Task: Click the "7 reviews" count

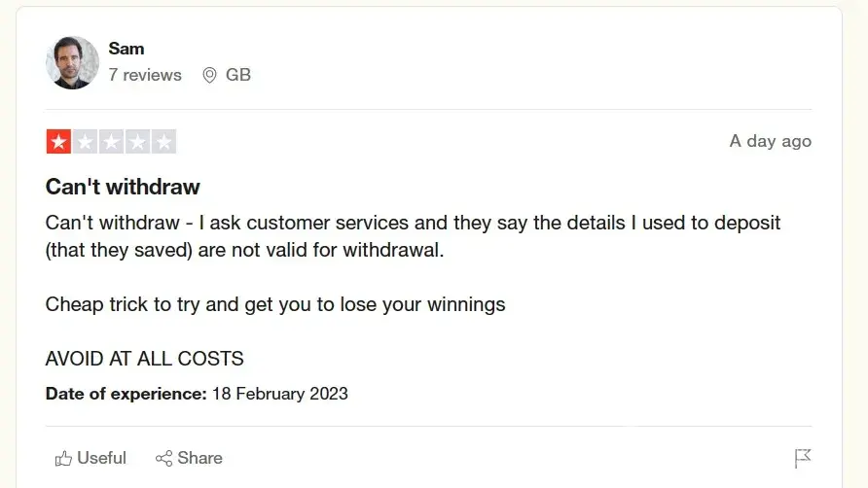Action: 145,75
